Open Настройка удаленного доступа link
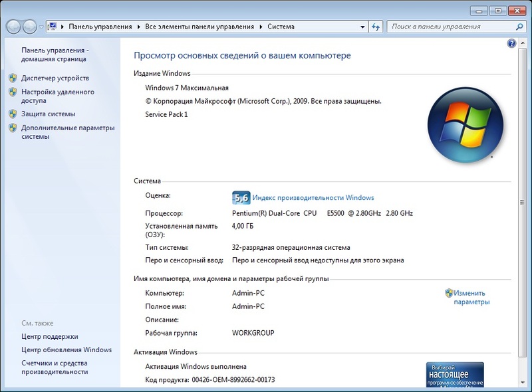Image resolution: width=532 pixels, height=392 pixels. coord(58,96)
